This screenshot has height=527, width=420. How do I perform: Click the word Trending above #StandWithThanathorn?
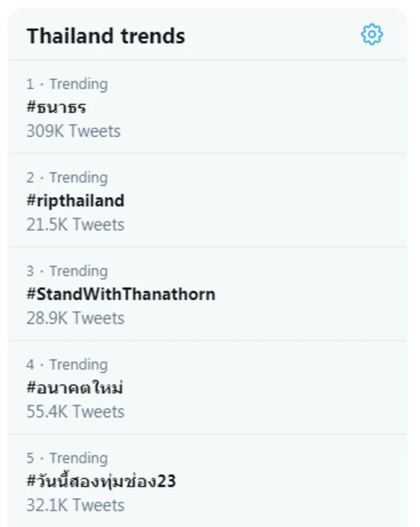[x=78, y=271]
